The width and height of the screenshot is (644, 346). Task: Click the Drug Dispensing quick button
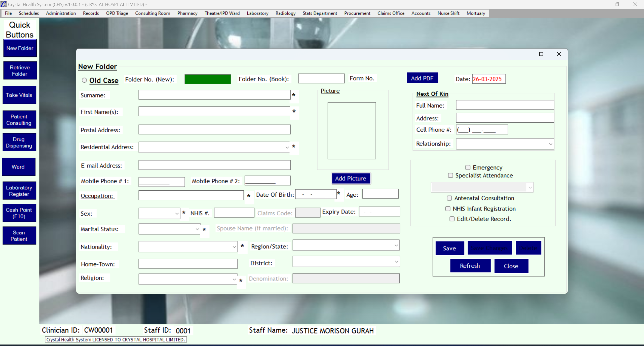tap(19, 142)
